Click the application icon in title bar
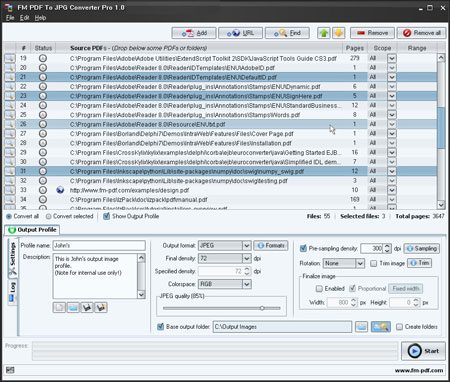Image resolution: width=450 pixels, height=382 pixels. tap(9, 7)
